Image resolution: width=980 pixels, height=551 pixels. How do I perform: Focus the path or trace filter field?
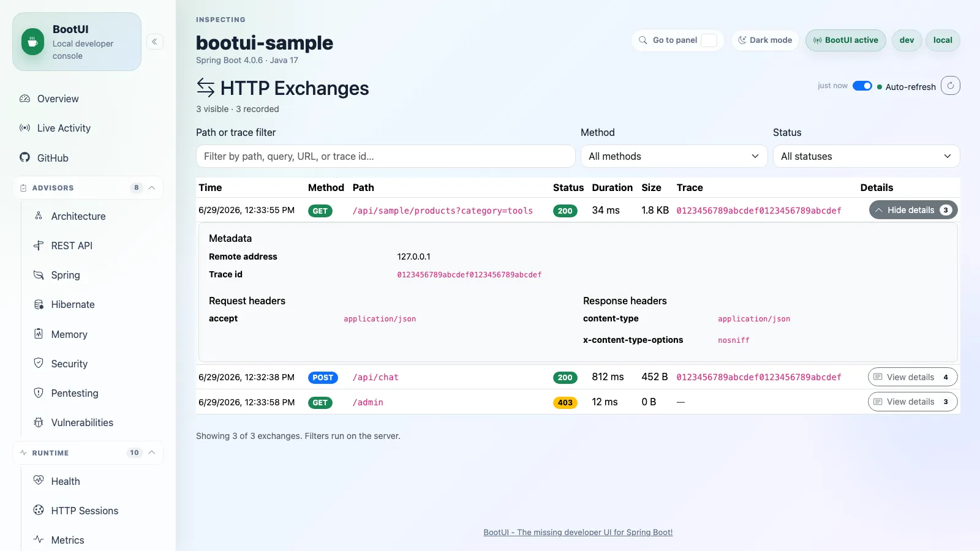coord(385,156)
